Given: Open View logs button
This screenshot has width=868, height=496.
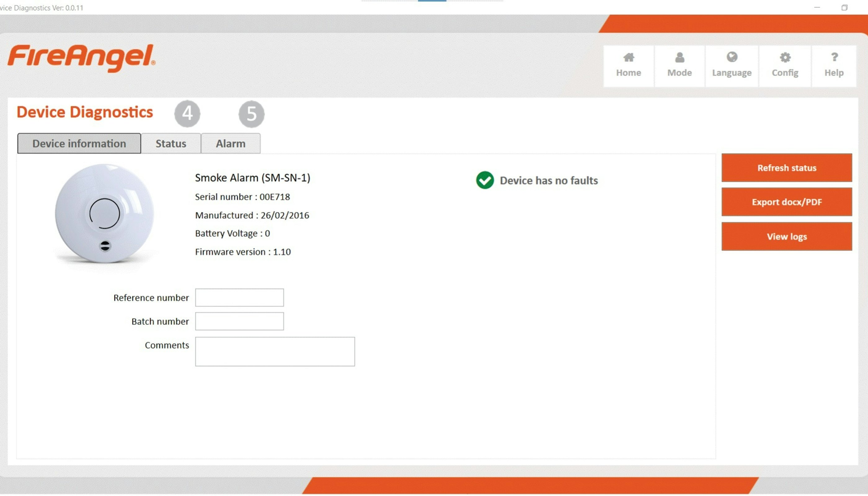Looking at the screenshot, I should pyautogui.click(x=786, y=237).
